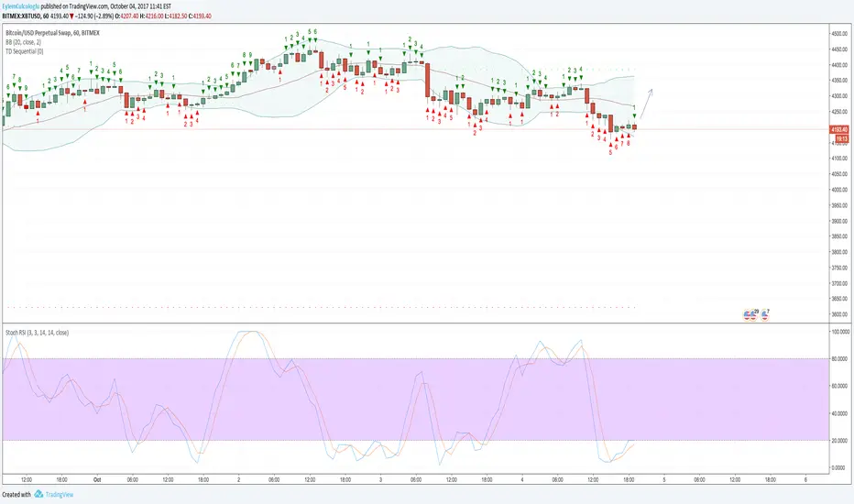Click the red down triangle beside 4193.40

pos(71,16)
